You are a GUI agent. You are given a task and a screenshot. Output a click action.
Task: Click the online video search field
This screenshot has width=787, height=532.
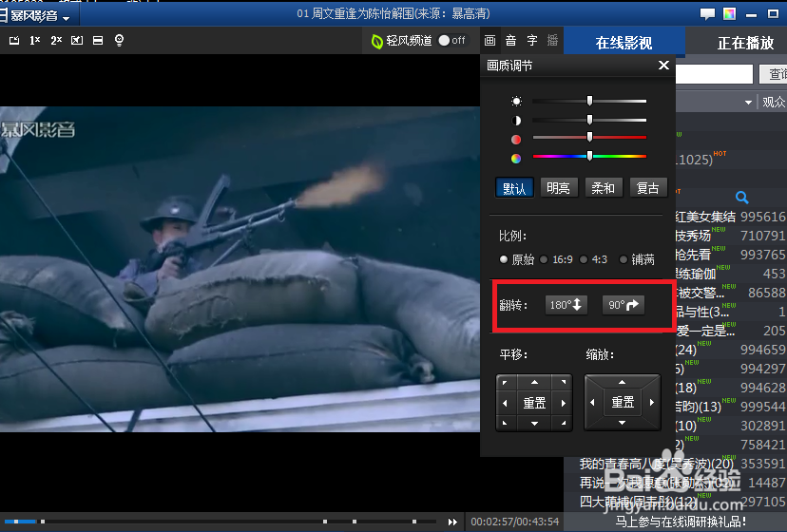click(714, 74)
